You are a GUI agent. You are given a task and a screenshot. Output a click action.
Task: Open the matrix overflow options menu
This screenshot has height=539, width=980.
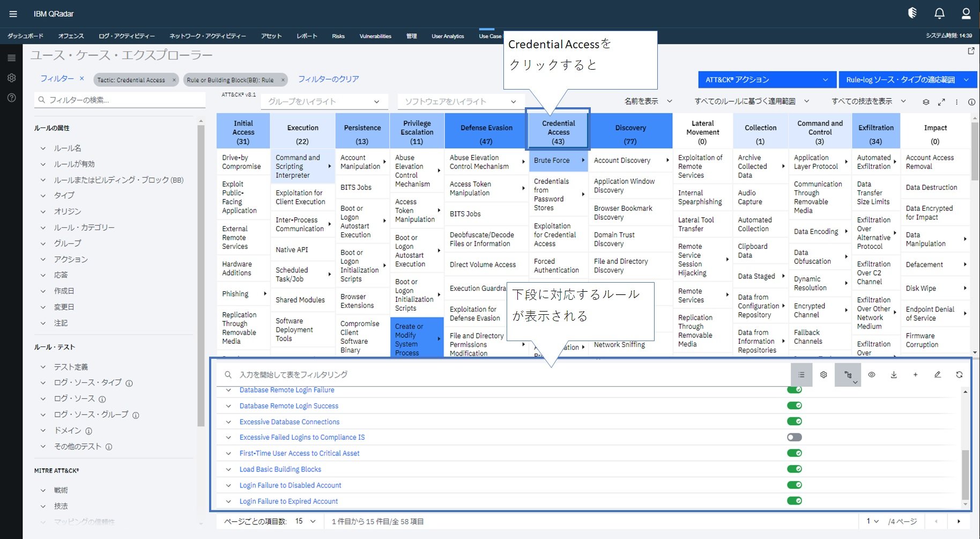[x=956, y=102]
